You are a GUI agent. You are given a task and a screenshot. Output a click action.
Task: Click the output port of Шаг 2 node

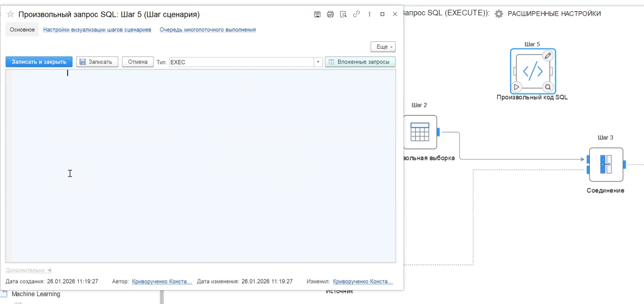point(438,132)
